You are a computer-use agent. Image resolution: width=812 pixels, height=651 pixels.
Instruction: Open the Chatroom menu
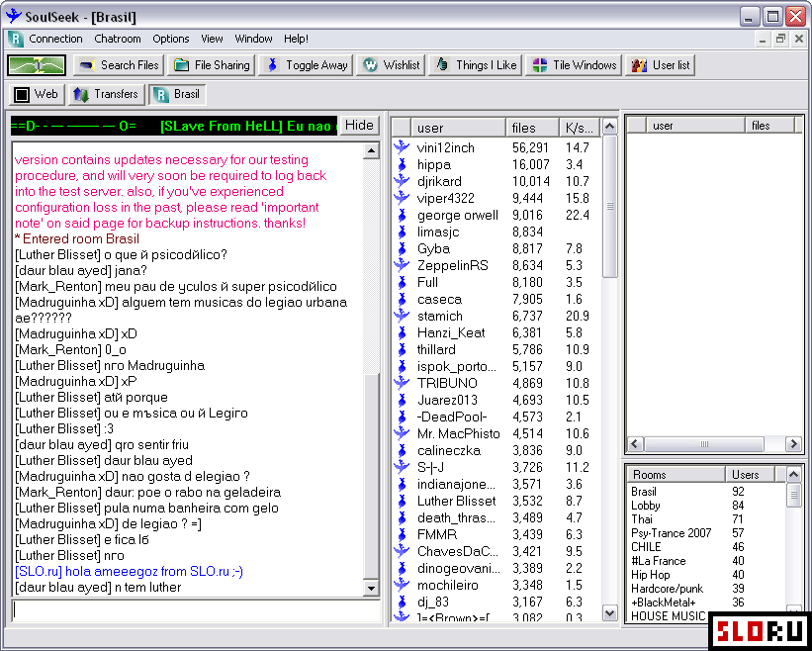[118, 39]
